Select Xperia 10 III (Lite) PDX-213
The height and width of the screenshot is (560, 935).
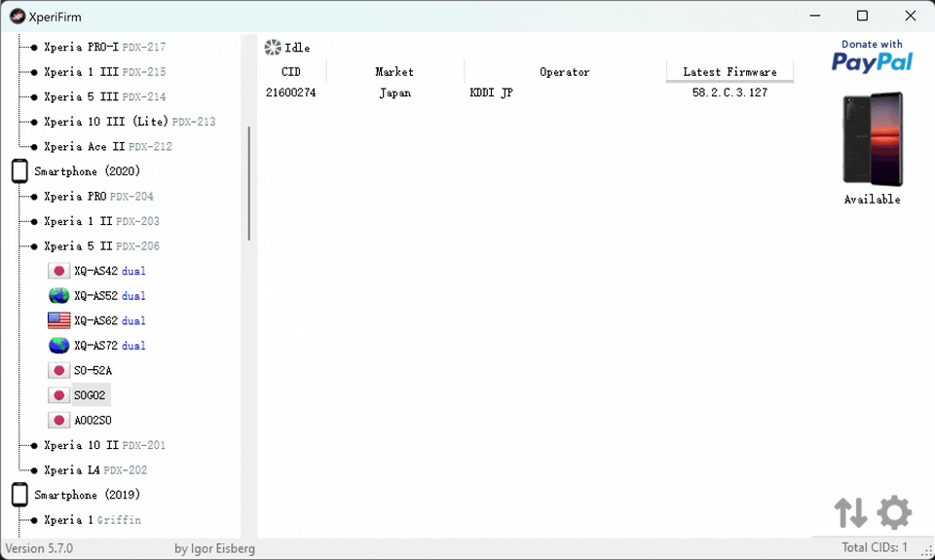[130, 122]
